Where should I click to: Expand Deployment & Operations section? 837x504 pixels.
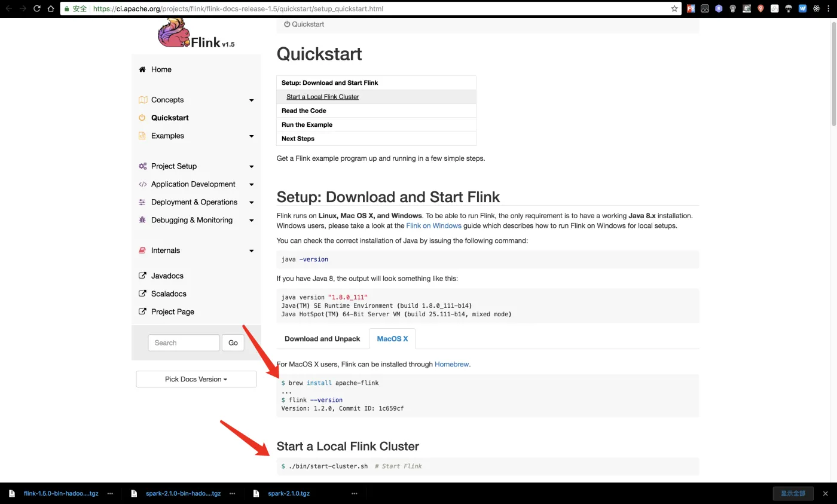click(252, 203)
